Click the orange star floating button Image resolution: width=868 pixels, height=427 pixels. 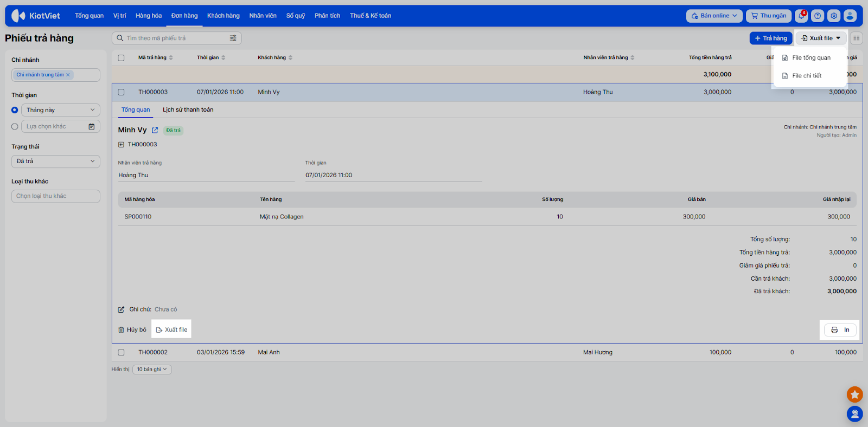coord(854,394)
